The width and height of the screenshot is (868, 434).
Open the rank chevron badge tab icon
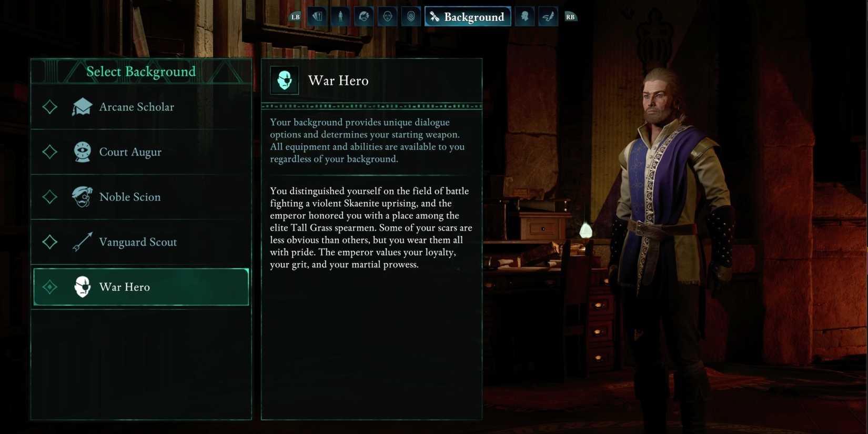coord(411,17)
